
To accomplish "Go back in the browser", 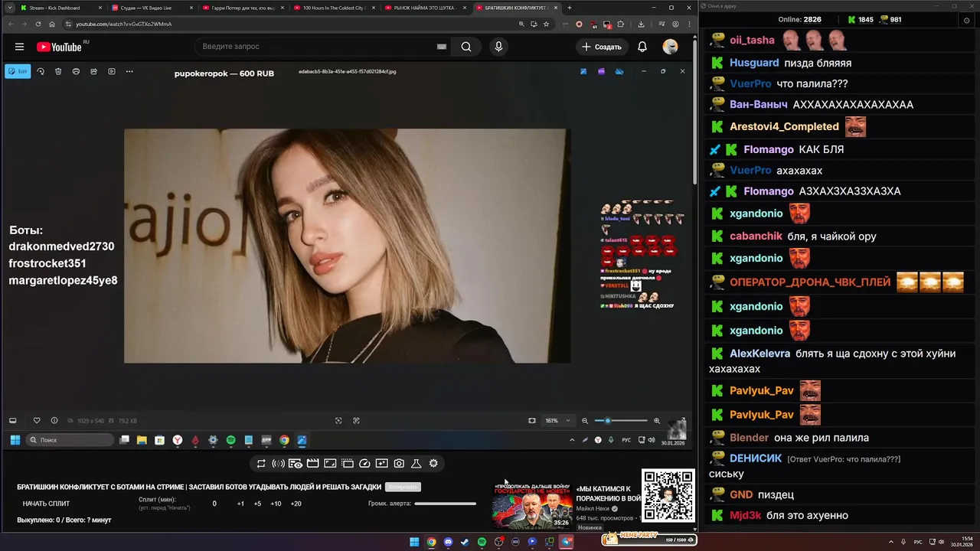I will [x=11, y=24].
